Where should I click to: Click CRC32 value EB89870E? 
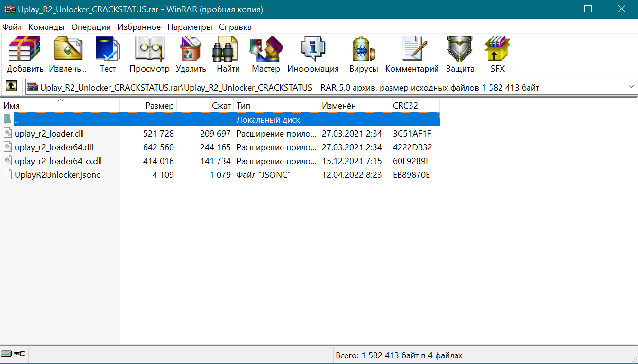pyautogui.click(x=412, y=175)
